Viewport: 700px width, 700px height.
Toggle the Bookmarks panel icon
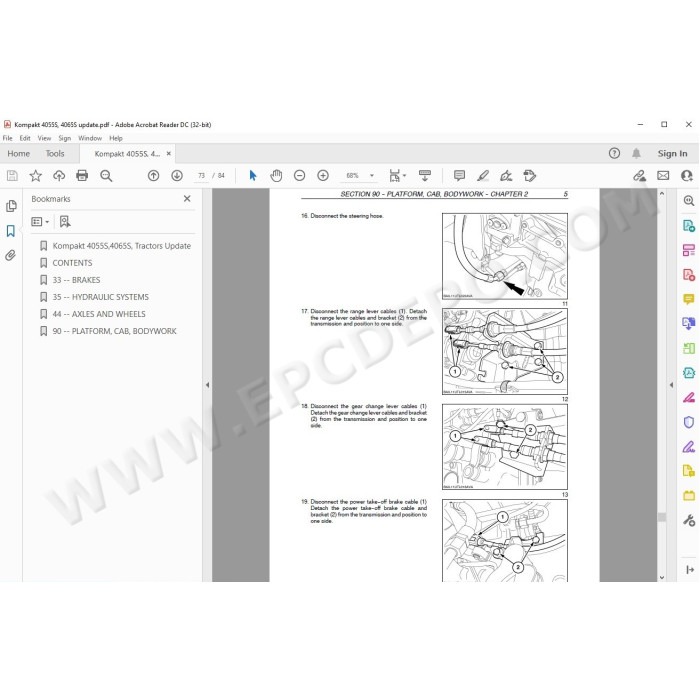coord(11,231)
